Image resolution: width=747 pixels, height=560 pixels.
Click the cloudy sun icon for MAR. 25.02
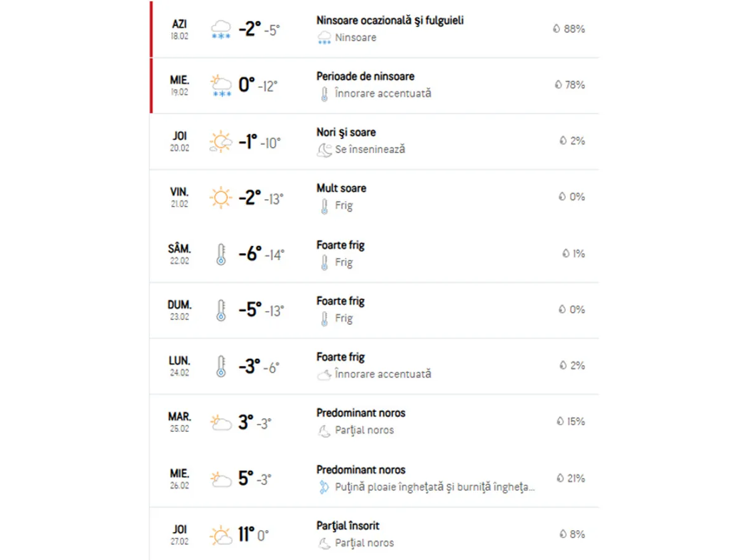point(220,422)
